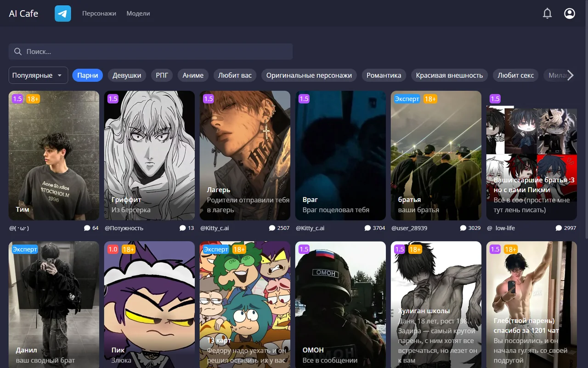Screen dimensions: 588x368
Task: Click the 'Злюка' description text
Action: pyautogui.click(x=121, y=360)
